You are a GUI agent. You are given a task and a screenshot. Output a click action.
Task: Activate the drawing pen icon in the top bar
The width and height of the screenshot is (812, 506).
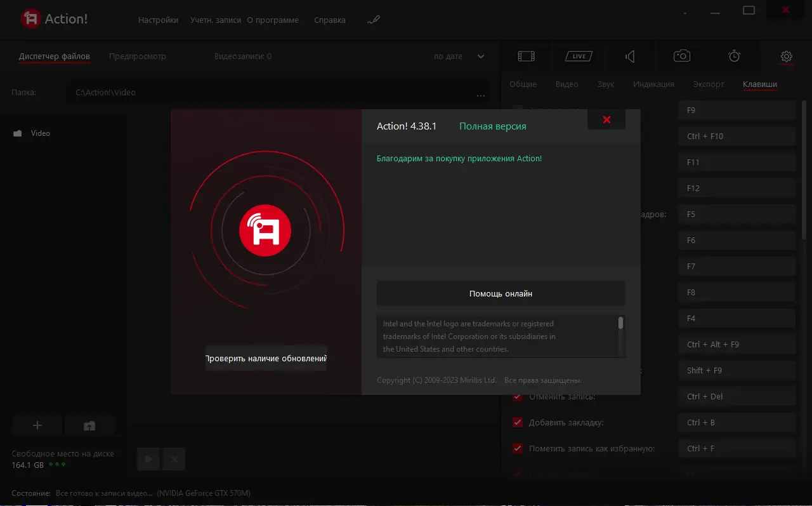click(x=374, y=20)
